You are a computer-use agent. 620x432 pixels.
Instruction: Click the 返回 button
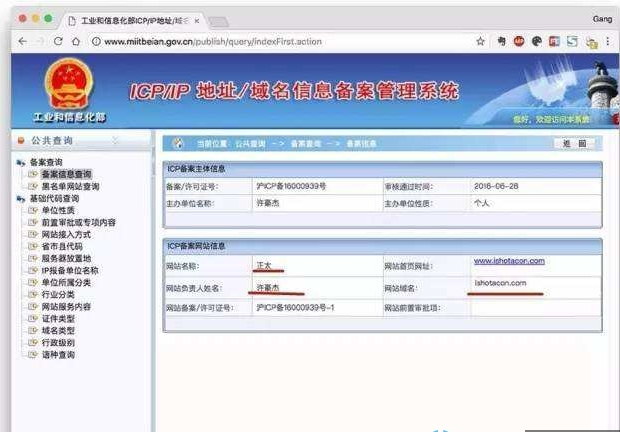pos(574,143)
